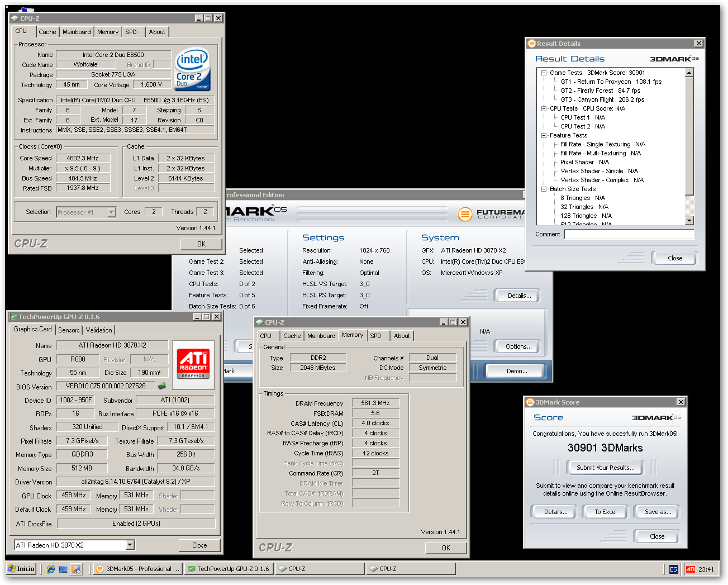Click the Options... button in 3DMark05

click(518, 346)
